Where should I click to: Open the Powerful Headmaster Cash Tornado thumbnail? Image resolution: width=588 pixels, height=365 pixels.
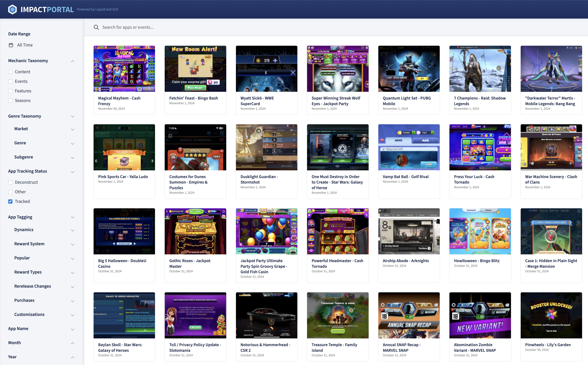(x=338, y=231)
